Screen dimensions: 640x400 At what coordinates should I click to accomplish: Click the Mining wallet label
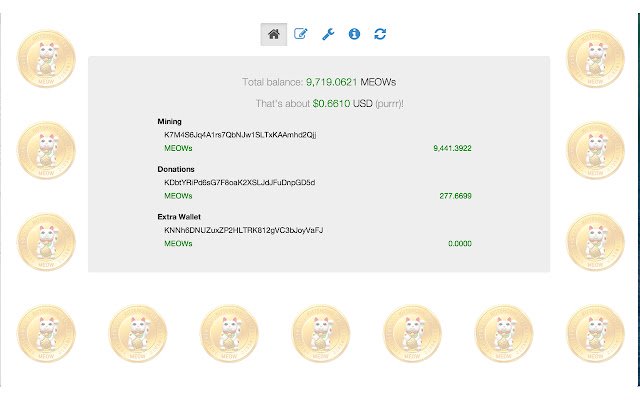coord(169,121)
